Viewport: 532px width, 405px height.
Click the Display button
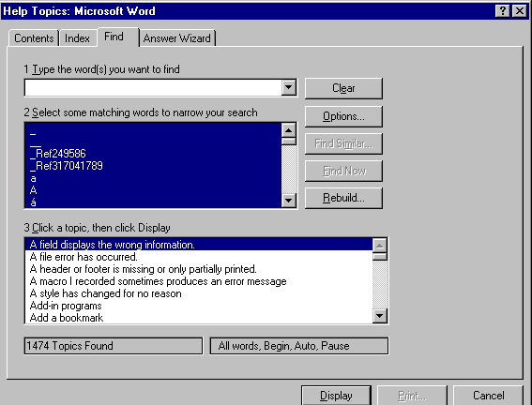336,396
